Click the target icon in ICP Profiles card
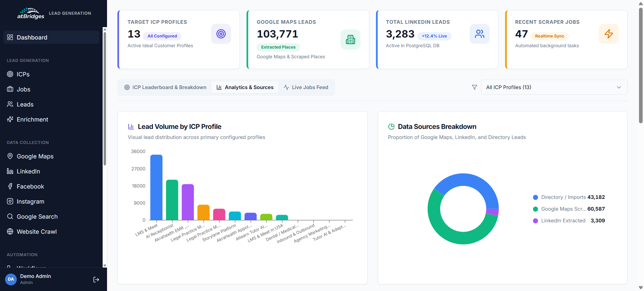Screen dimensions: 644x291 tap(221, 34)
